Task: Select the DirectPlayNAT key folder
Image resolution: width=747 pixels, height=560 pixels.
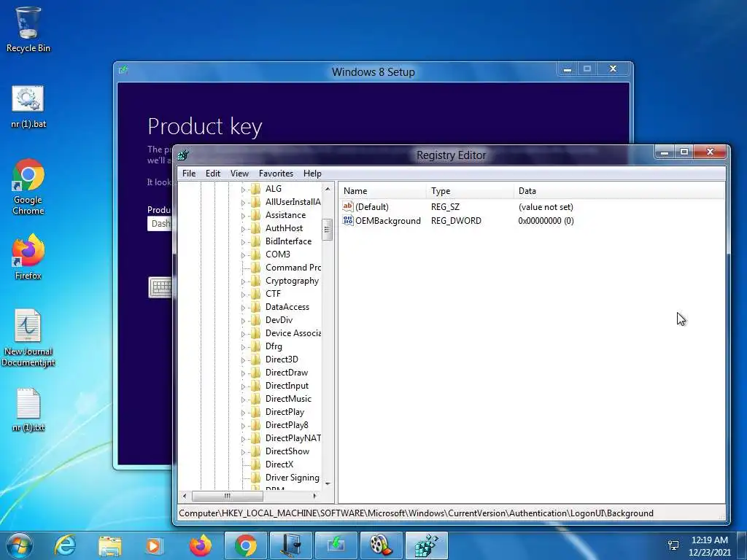Action: pyautogui.click(x=287, y=438)
